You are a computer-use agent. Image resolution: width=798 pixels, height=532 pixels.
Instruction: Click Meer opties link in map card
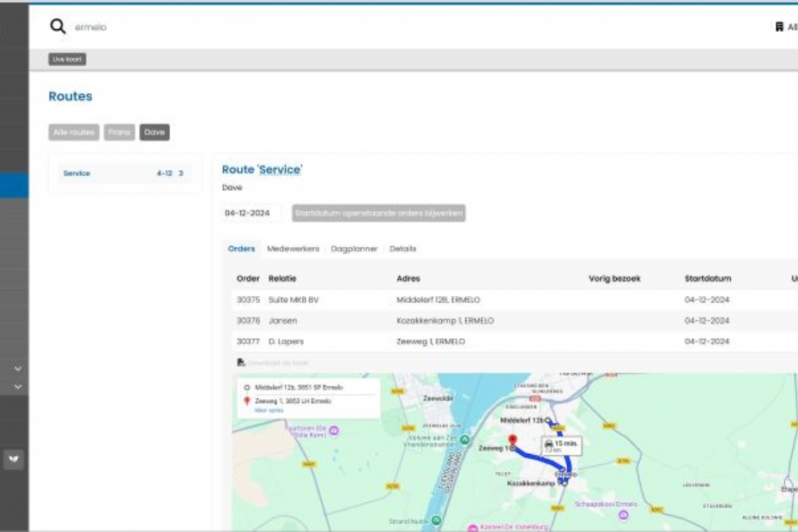269,410
